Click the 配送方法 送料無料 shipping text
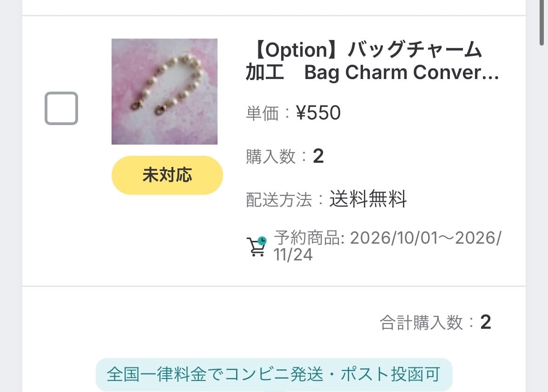The image size is (548, 392). pos(326,199)
